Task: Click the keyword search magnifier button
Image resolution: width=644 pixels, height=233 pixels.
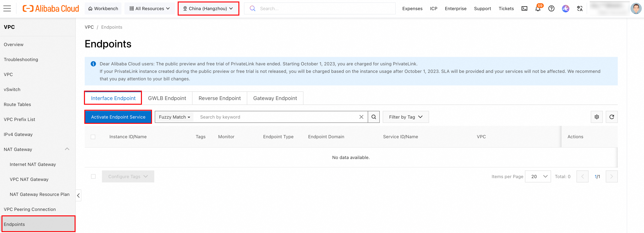Action: 374,117
